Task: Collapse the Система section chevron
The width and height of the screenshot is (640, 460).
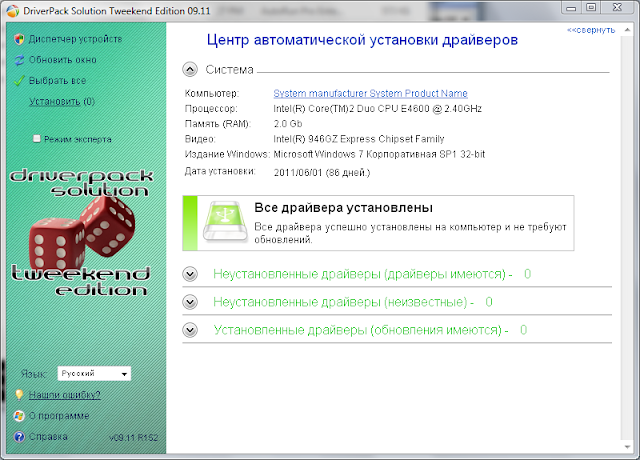Action: pyautogui.click(x=190, y=69)
